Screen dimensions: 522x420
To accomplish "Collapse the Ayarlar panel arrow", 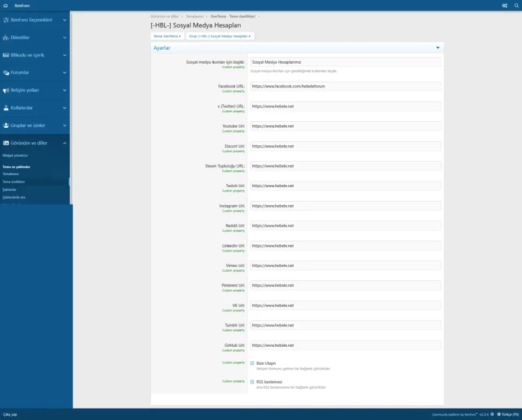I will (437, 47).
